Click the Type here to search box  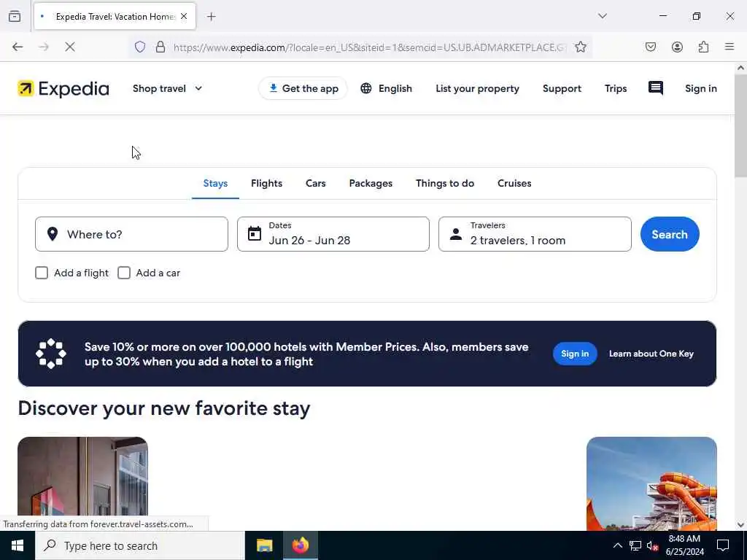139,545
